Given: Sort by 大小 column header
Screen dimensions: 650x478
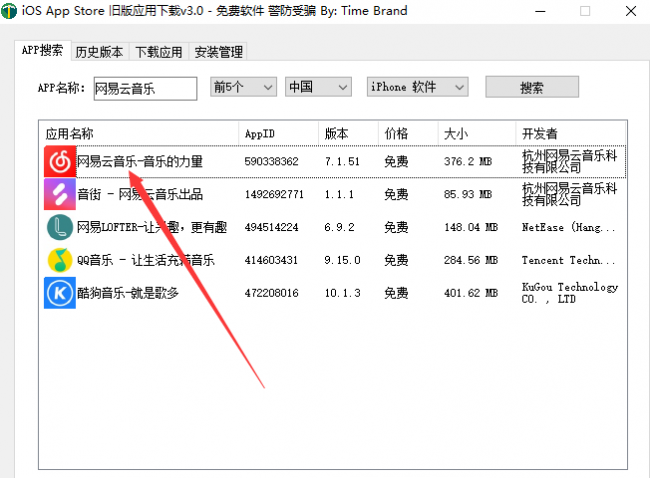Looking at the screenshot, I should [477, 133].
